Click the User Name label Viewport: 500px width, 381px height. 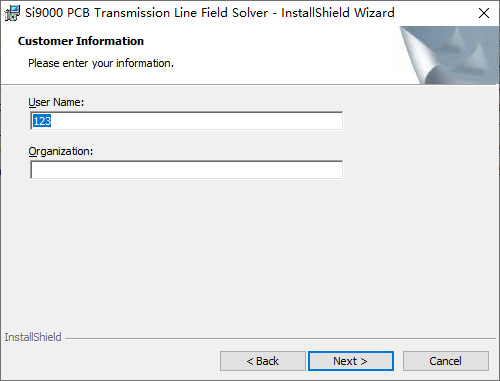click(56, 102)
